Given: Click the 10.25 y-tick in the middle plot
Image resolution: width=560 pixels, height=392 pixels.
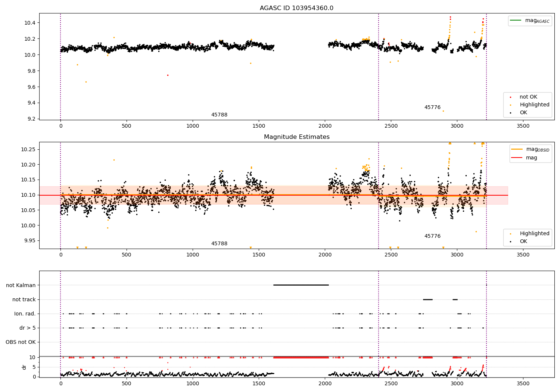Looking at the screenshot, I should pyautogui.click(x=28, y=150).
